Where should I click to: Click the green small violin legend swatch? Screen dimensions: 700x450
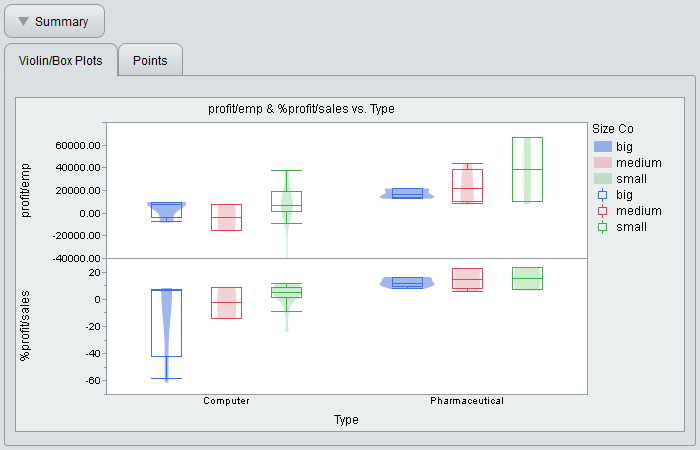[602, 178]
